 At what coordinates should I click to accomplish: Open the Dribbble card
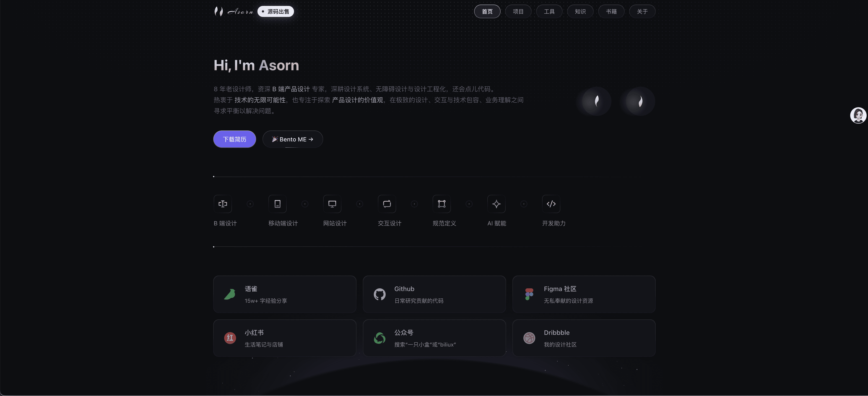click(584, 338)
